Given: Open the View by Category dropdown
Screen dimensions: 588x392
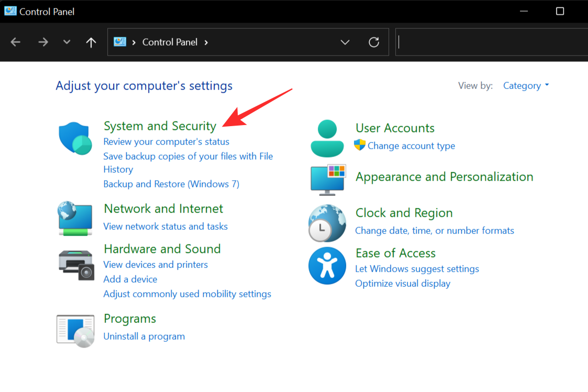Looking at the screenshot, I should point(525,85).
